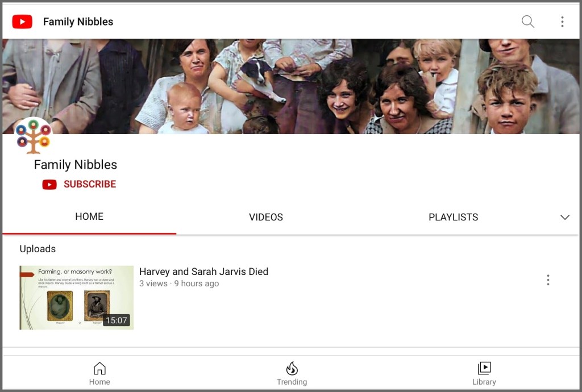Click the YouTube logo in the header
This screenshot has width=582, height=392.
pyautogui.click(x=22, y=22)
